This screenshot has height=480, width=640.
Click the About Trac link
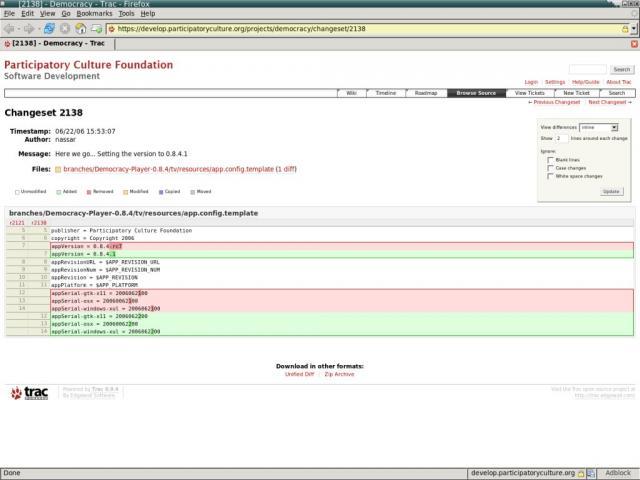pos(618,82)
